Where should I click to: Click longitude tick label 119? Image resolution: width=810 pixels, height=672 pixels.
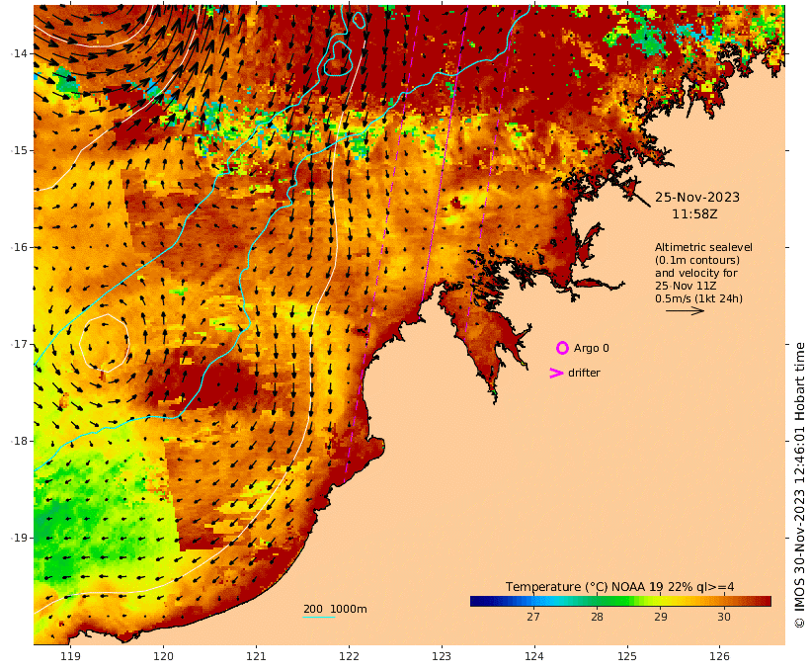(x=70, y=656)
